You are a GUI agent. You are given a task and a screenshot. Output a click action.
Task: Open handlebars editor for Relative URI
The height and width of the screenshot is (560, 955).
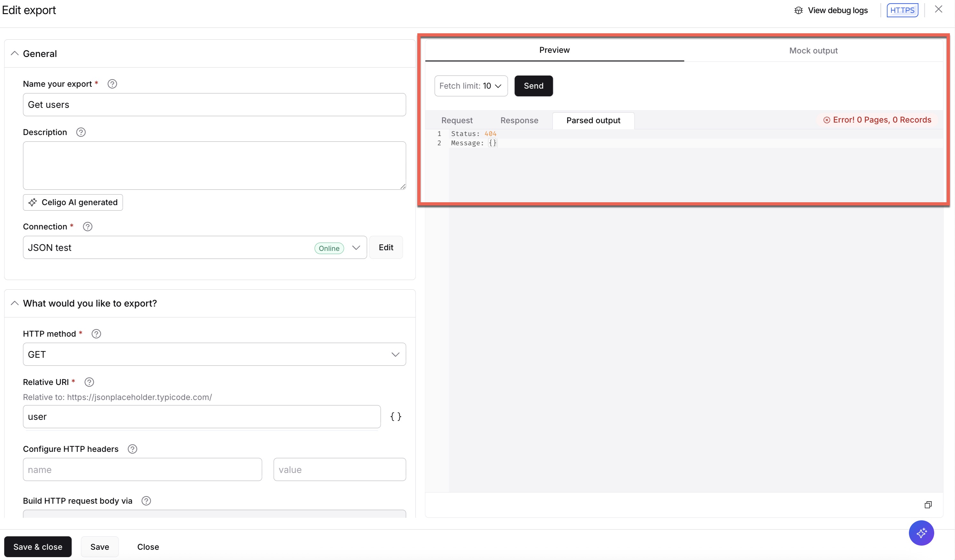(396, 416)
